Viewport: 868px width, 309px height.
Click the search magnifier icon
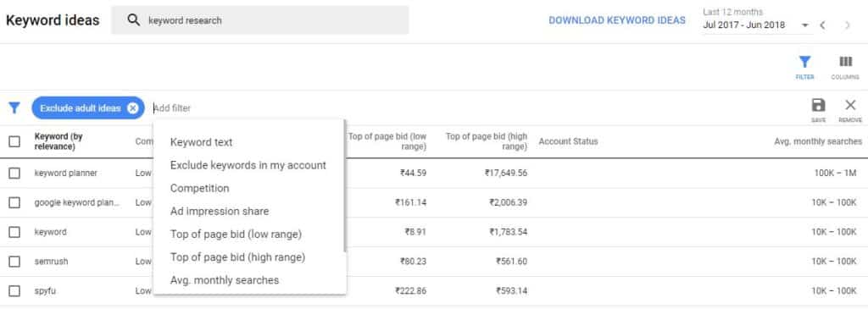coord(133,20)
